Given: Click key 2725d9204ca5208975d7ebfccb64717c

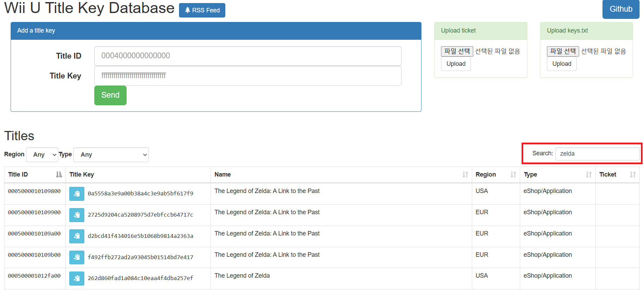Looking at the screenshot, I should (141, 215).
